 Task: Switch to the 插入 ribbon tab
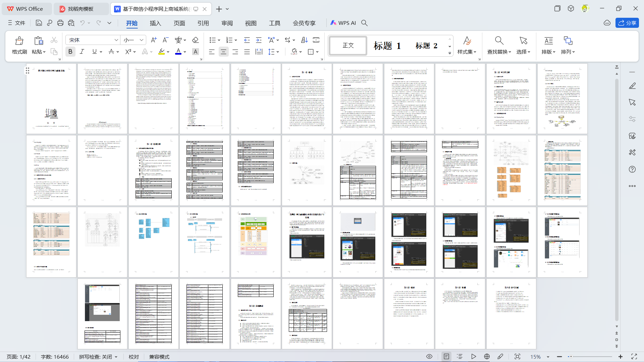(155, 23)
